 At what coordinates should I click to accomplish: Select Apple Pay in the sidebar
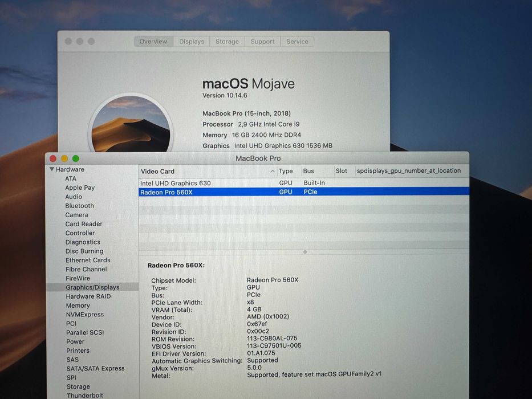80,188
